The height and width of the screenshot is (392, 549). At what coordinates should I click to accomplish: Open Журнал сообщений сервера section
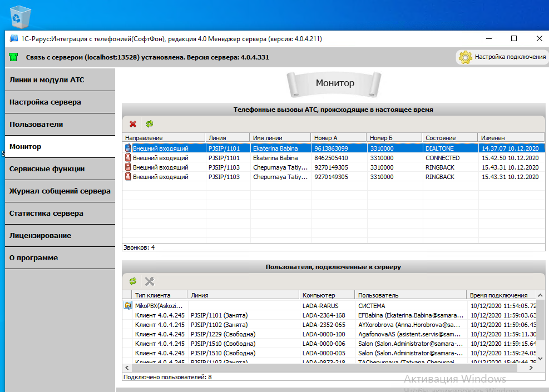(x=60, y=191)
